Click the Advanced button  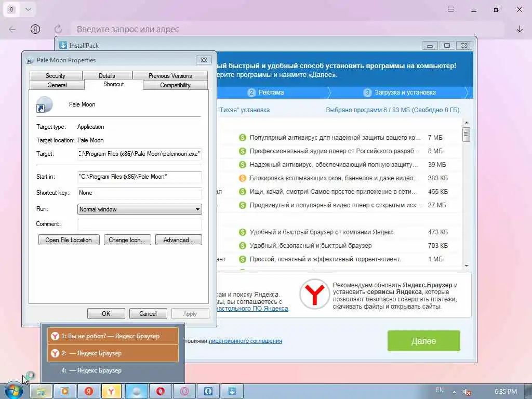[179, 240]
